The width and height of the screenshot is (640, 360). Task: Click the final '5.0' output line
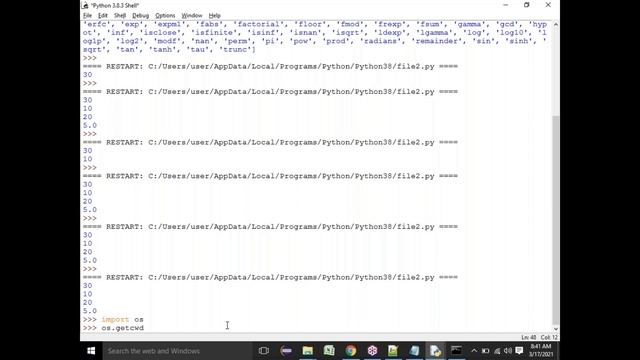[x=90, y=311]
